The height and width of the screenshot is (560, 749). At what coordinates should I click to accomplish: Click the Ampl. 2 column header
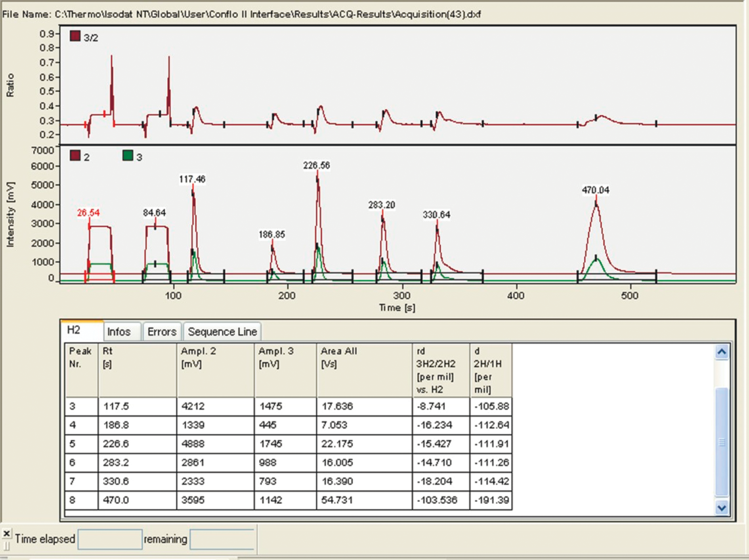215,370
